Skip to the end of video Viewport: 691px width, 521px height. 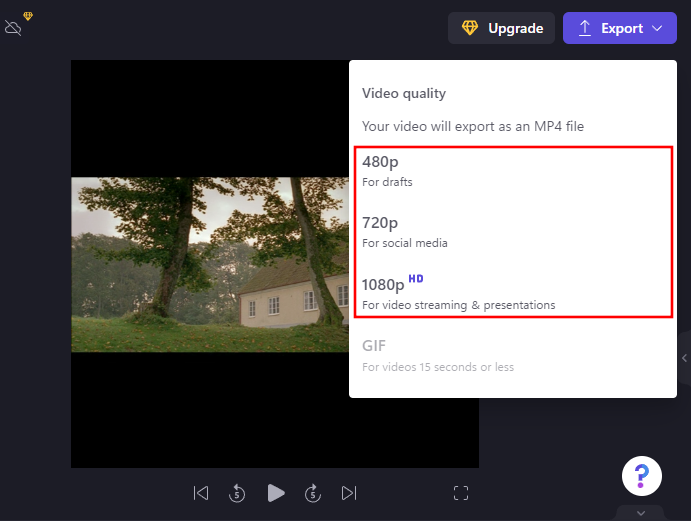pos(349,493)
